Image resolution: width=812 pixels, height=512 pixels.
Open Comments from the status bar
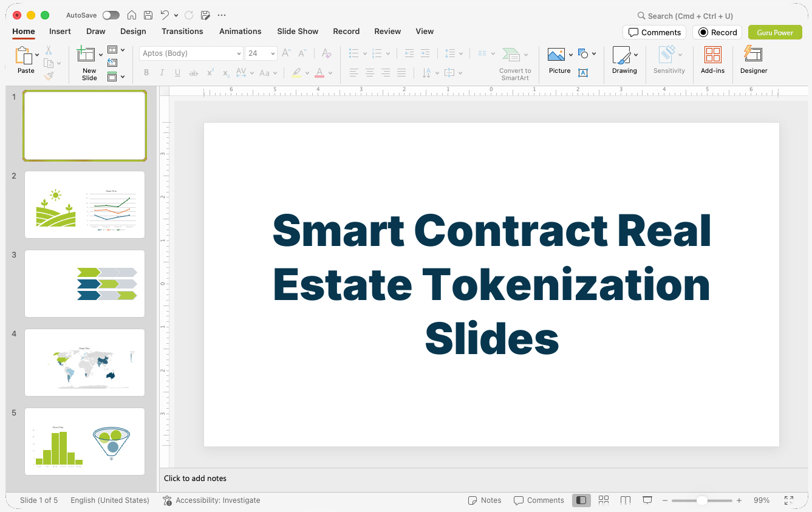(x=539, y=500)
